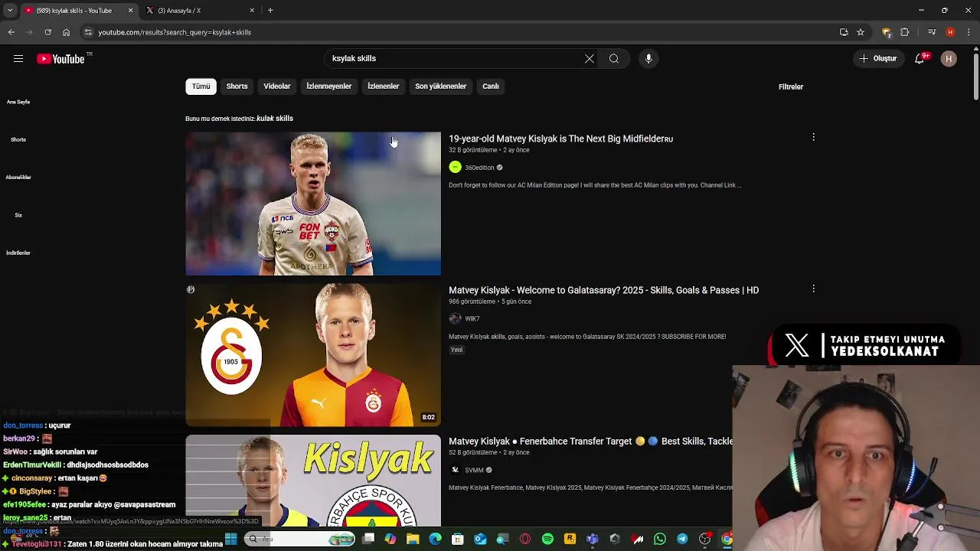Viewport: 980px width, 551px height.
Task: Bookmark this page with the star icon
Action: (x=861, y=32)
